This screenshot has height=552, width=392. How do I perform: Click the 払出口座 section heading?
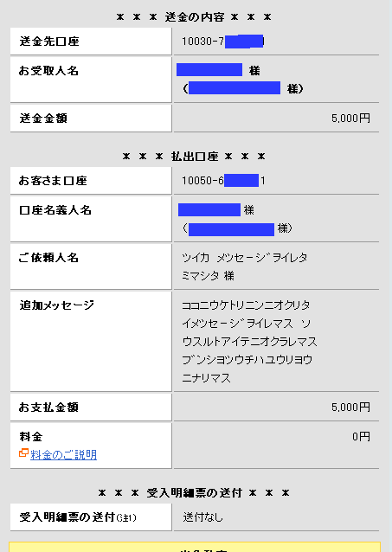[x=195, y=157]
